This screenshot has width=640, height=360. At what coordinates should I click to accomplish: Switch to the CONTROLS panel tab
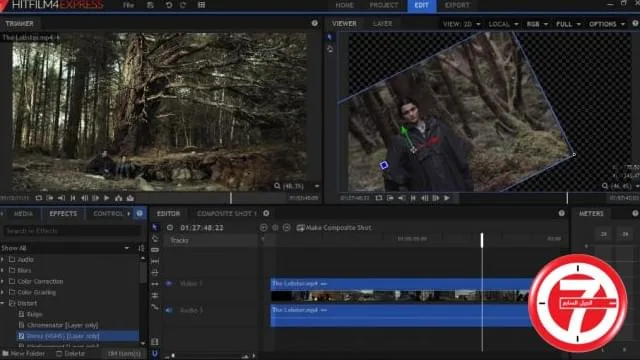[x=108, y=213]
